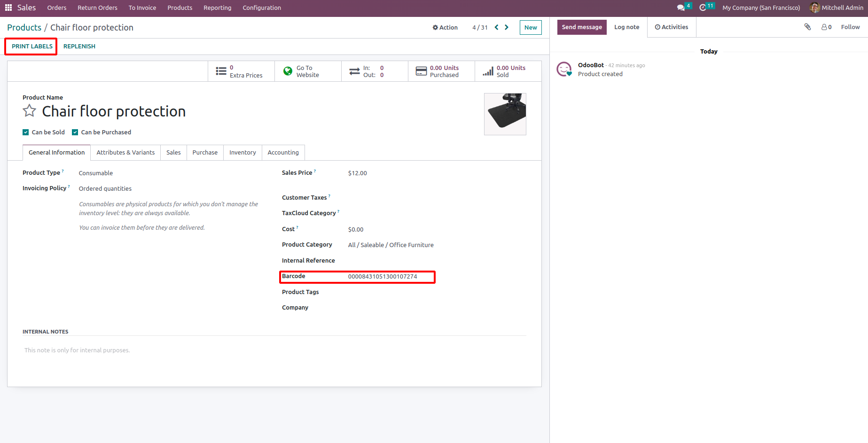Click the product image thumbnail
The height and width of the screenshot is (443, 868).
click(505, 114)
